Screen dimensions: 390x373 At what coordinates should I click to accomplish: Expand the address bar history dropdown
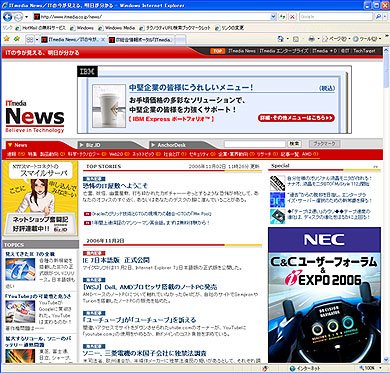(273, 16)
